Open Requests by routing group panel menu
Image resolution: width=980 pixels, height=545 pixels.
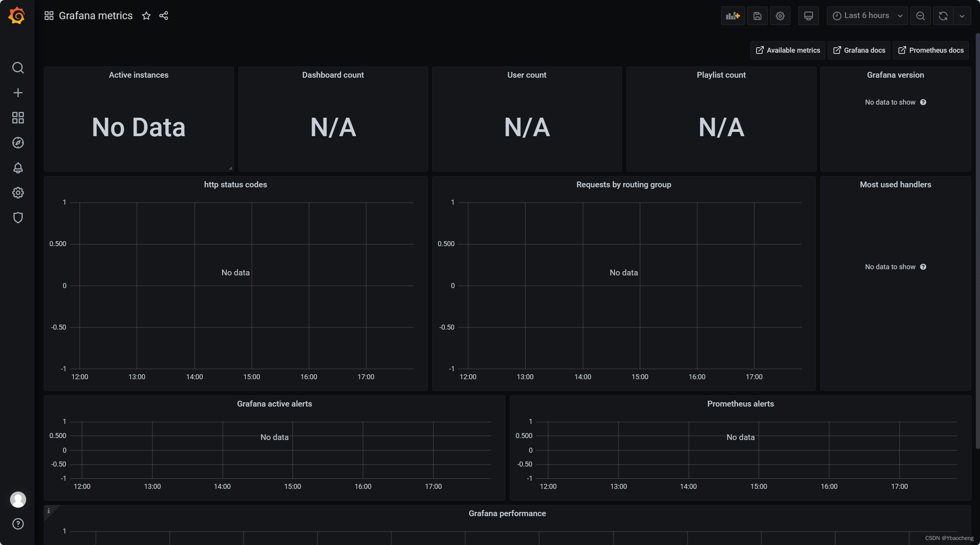pos(623,185)
